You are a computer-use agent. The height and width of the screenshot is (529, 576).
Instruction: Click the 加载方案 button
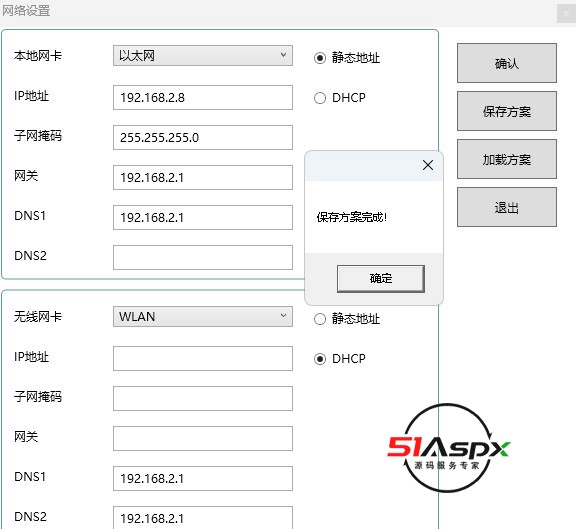point(507,159)
